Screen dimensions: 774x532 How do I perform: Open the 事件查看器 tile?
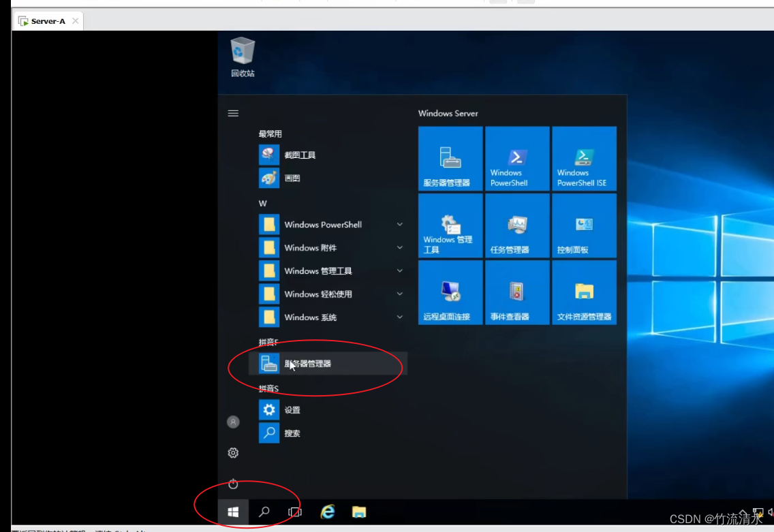tap(517, 292)
